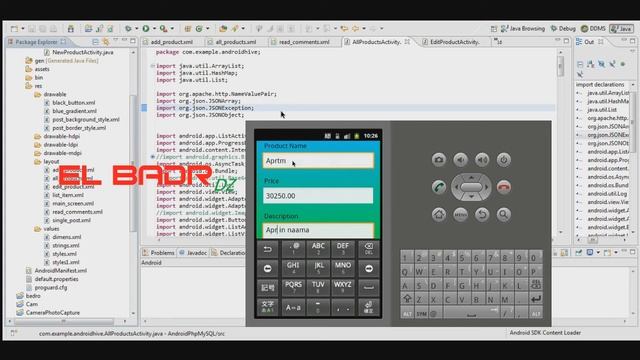Viewport: 640px width, 360px height.
Task: Select read_comments.xml in layout folder
Action: (x=73, y=212)
